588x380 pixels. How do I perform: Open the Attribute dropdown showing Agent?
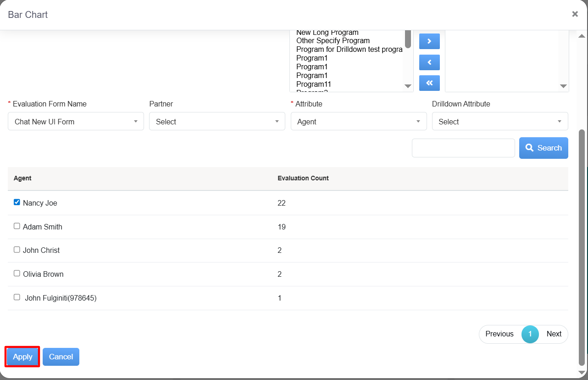pos(359,122)
